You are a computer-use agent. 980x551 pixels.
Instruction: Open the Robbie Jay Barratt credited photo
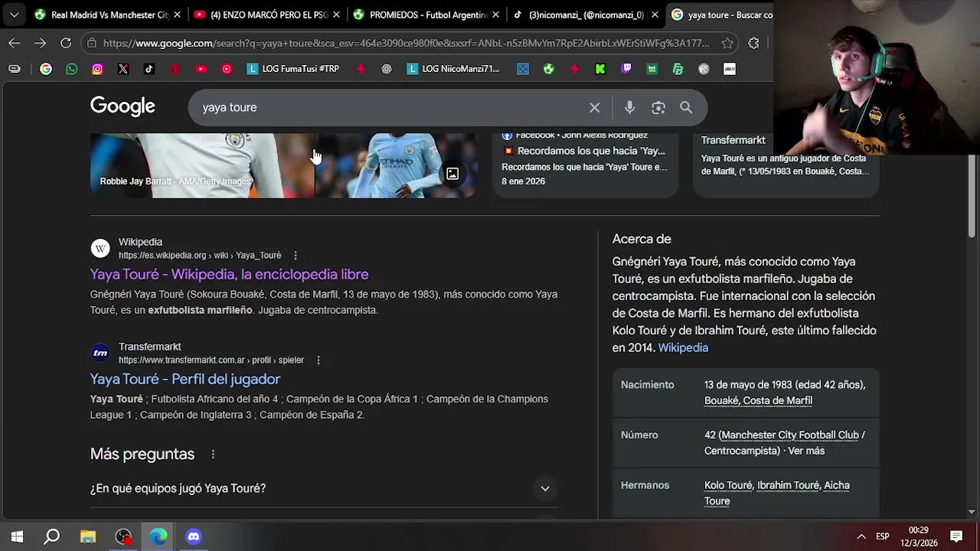pos(202,165)
